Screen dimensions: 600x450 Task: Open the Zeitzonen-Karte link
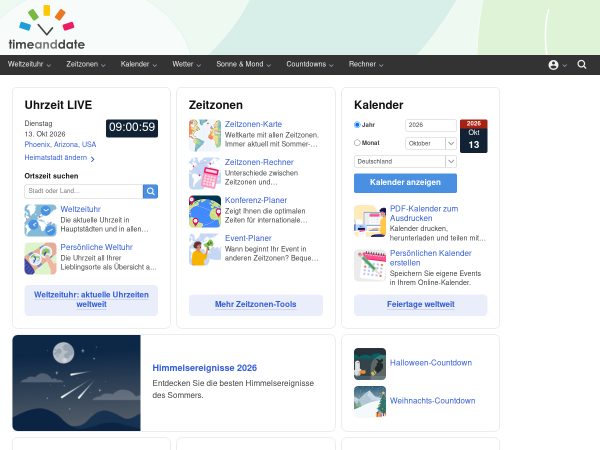[x=253, y=124]
